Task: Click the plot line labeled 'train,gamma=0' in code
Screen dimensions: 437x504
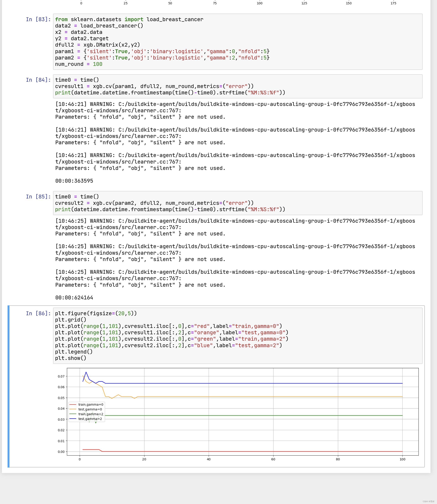Action: coord(169,326)
